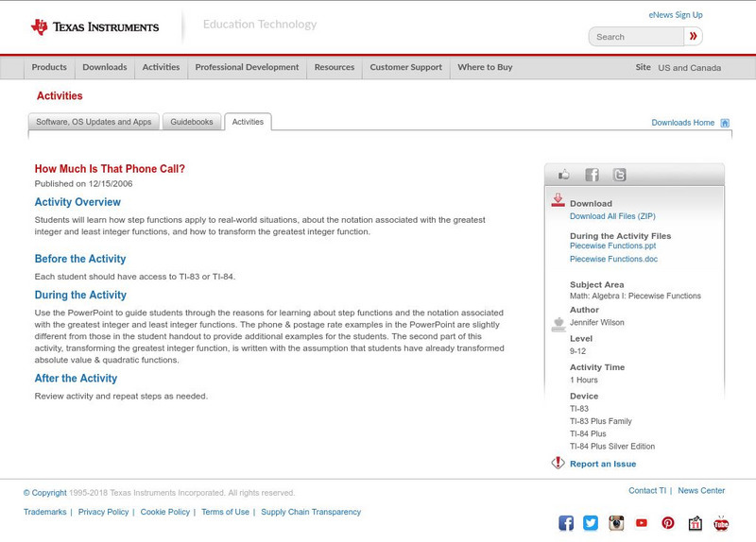Open the Professional Development menu

(x=247, y=67)
